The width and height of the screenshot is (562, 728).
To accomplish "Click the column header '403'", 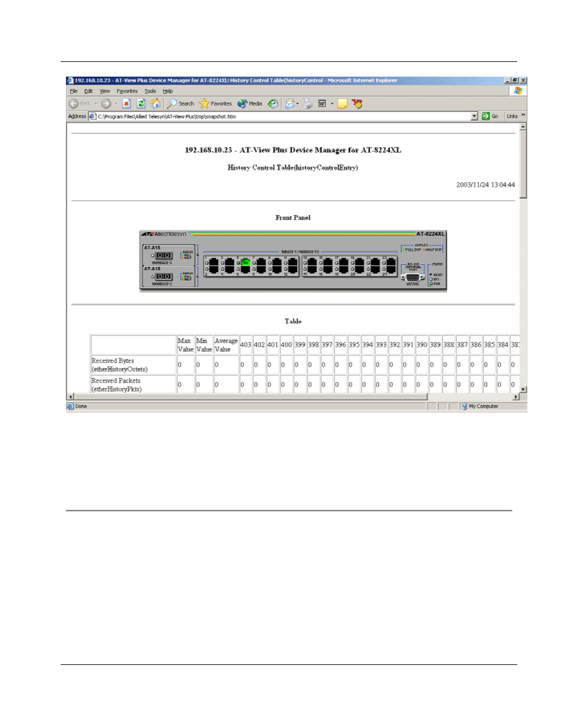I will coord(246,345).
